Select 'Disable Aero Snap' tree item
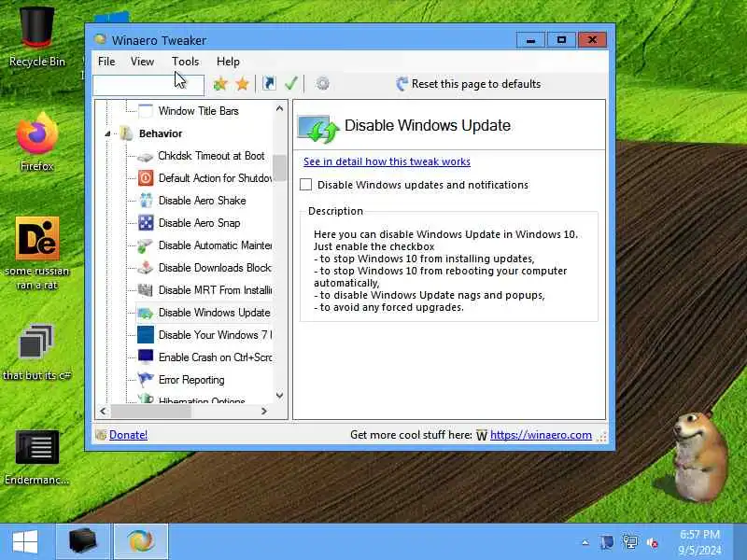Viewport: 747px width, 560px height. tap(199, 223)
